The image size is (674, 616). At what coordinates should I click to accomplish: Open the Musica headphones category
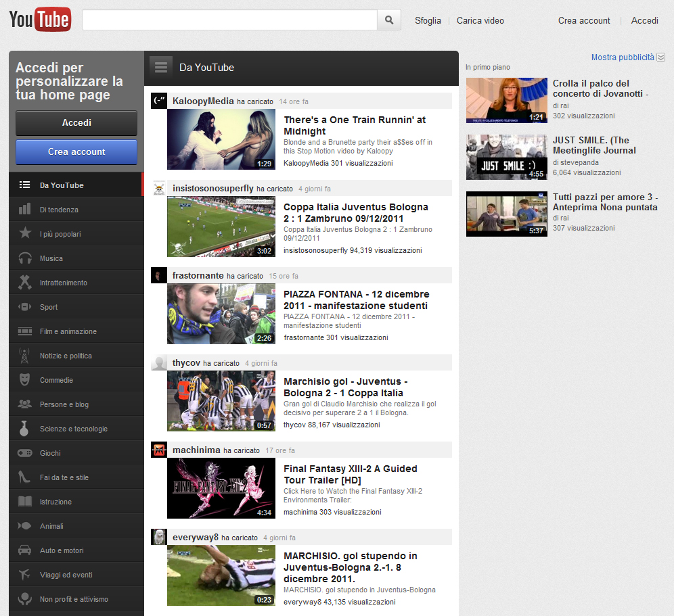click(x=51, y=258)
